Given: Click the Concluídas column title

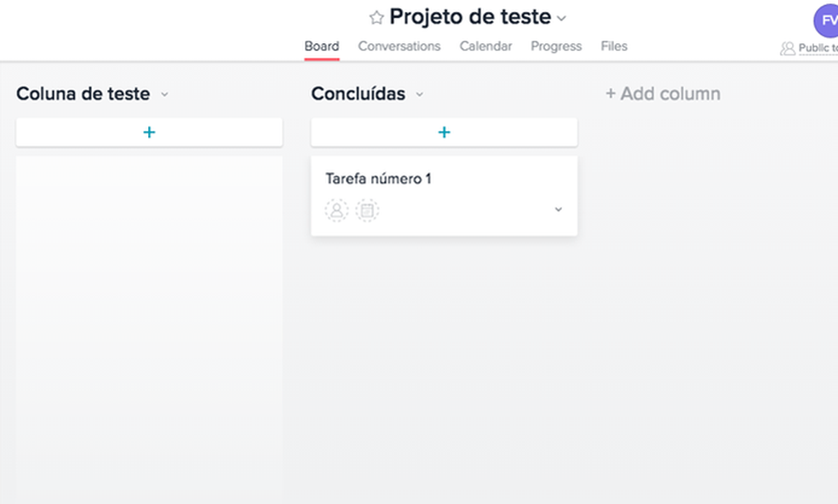Looking at the screenshot, I should (358, 94).
